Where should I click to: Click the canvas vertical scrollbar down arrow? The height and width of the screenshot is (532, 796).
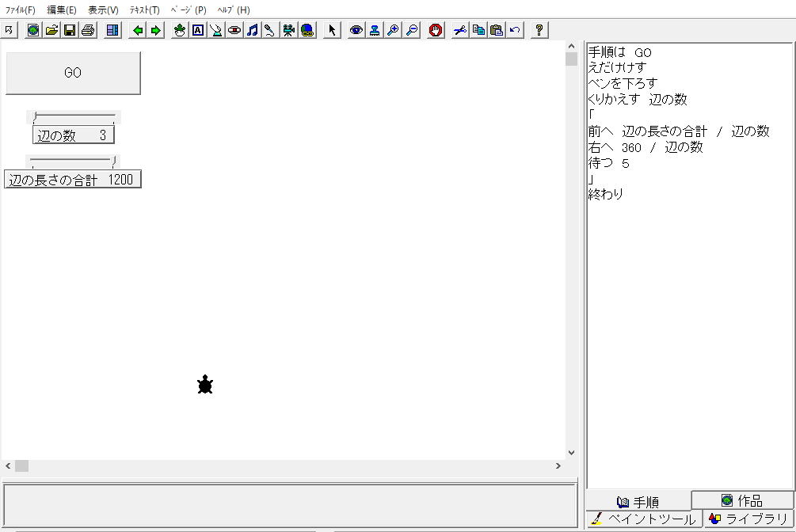click(x=571, y=453)
